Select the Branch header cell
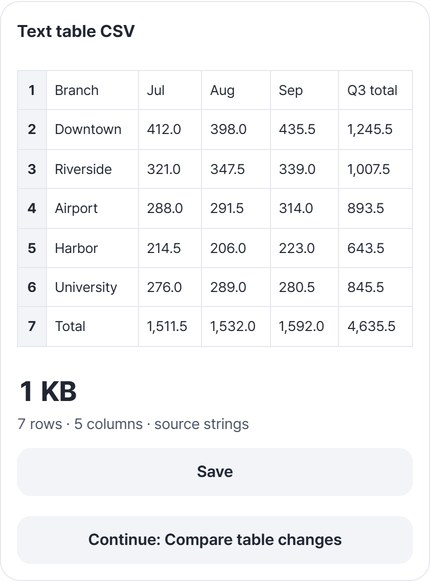Screen dimensions: 430x582 click(x=92, y=90)
